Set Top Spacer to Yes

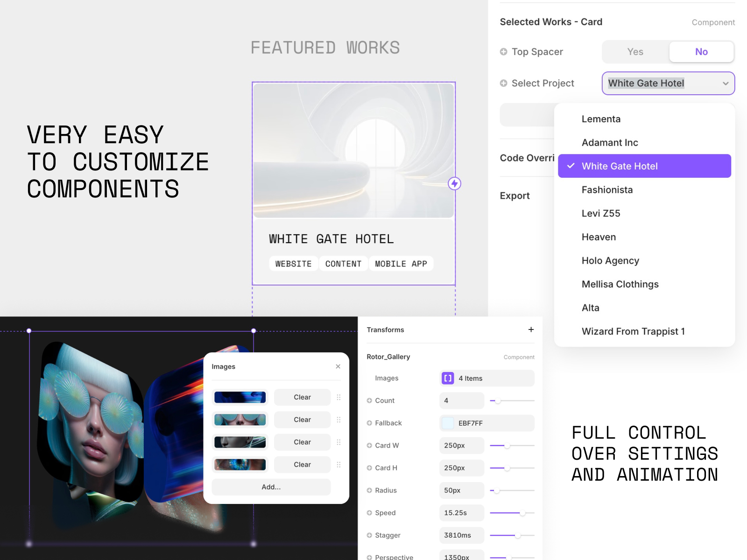(x=635, y=52)
